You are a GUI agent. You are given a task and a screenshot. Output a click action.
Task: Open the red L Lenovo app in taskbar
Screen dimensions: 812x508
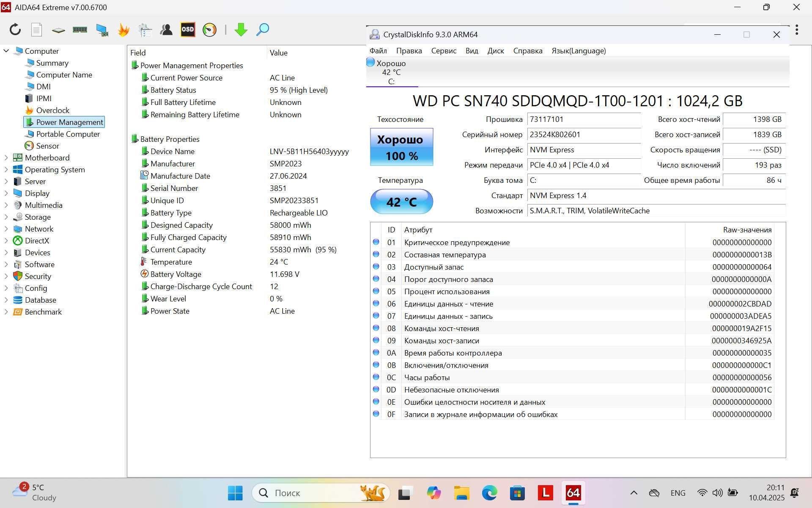click(545, 493)
